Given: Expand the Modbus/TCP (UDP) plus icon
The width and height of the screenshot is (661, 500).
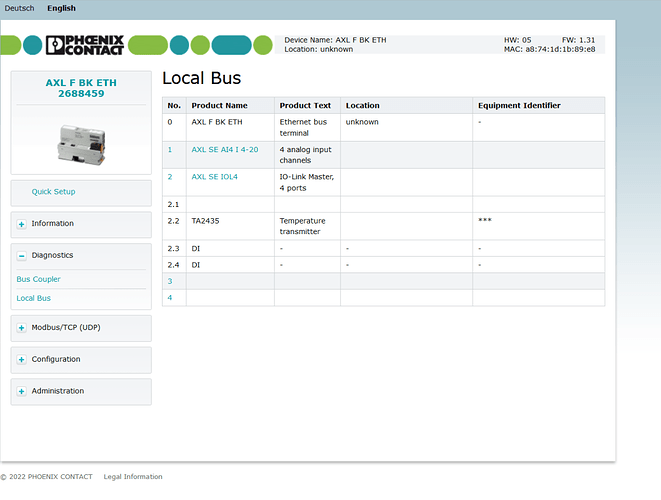Looking at the screenshot, I should click(x=21, y=328).
